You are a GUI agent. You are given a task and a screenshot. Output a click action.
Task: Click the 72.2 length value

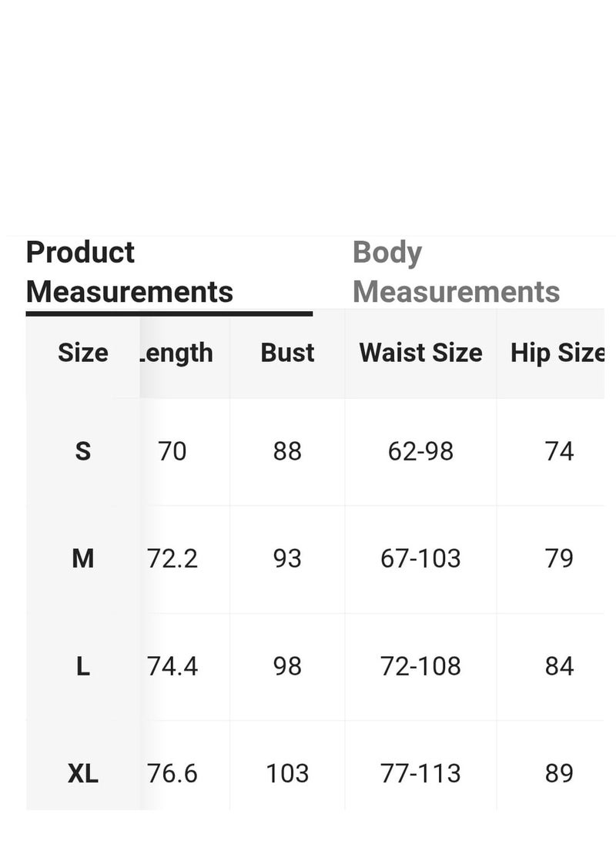pos(172,558)
